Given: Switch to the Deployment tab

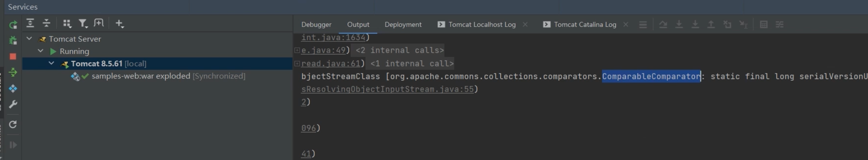Looking at the screenshot, I should click(x=403, y=25).
